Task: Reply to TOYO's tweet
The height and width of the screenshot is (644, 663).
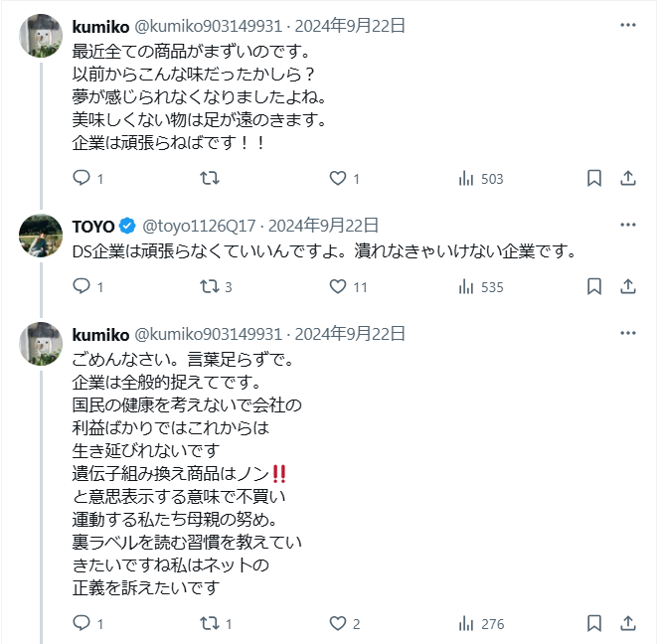Action: point(83,287)
